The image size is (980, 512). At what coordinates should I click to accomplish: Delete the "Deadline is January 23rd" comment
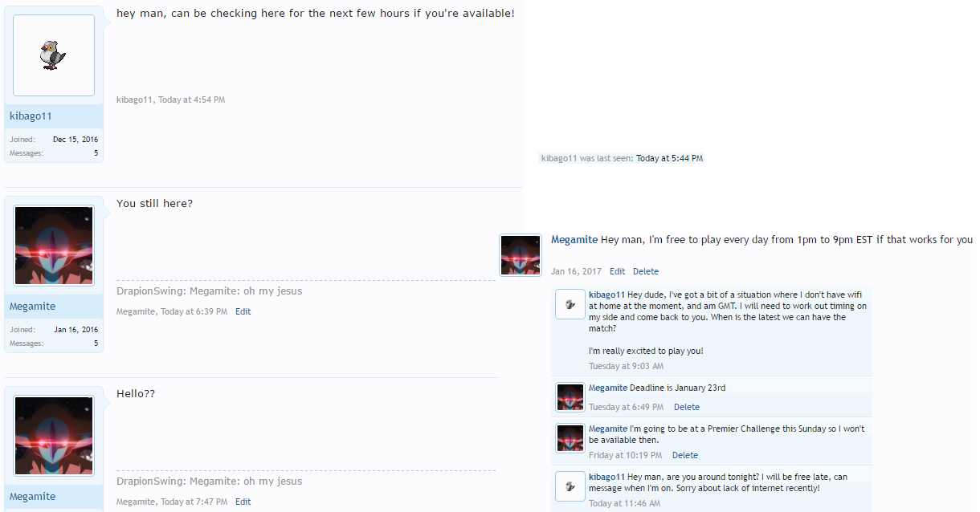pos(687,407)
